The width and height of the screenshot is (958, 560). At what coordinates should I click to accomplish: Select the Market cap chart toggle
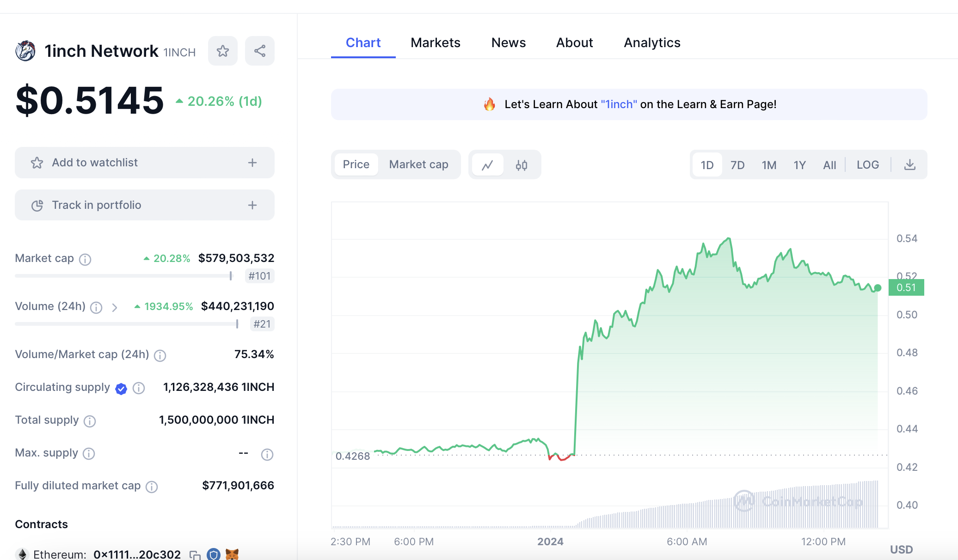tap(418, 164)
